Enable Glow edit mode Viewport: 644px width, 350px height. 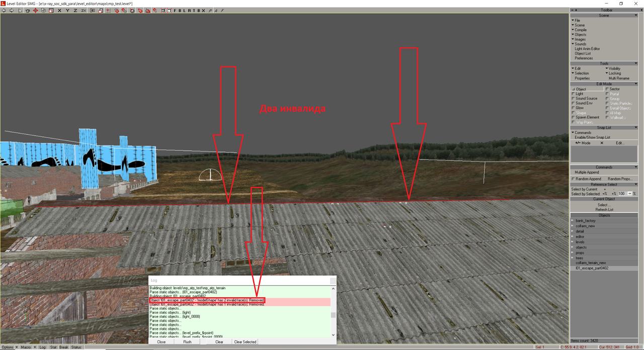point(574,108)
